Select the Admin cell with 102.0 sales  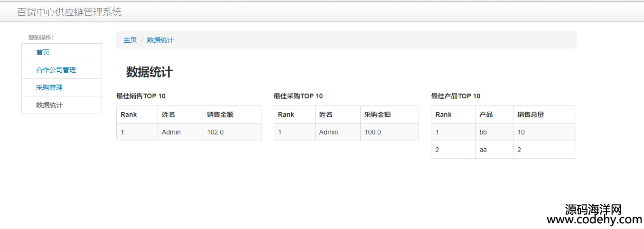pos(171,132)
